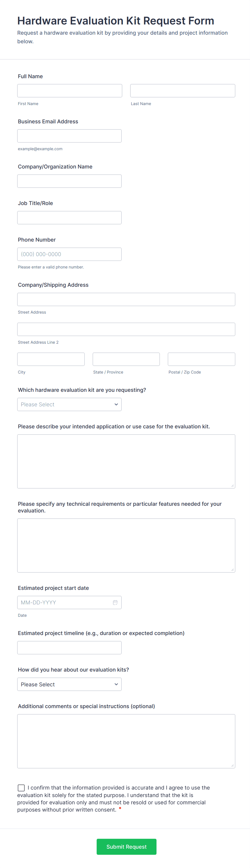Screen dimensions: 250x868
Task: Click the Job Title/Role field
Action: (69, 217)
